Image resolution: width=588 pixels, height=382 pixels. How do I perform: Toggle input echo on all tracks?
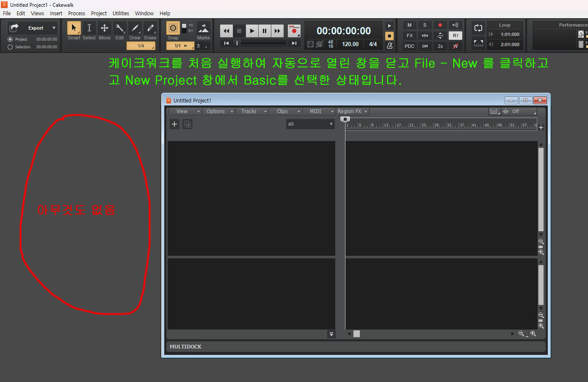[x=455, y=25]
